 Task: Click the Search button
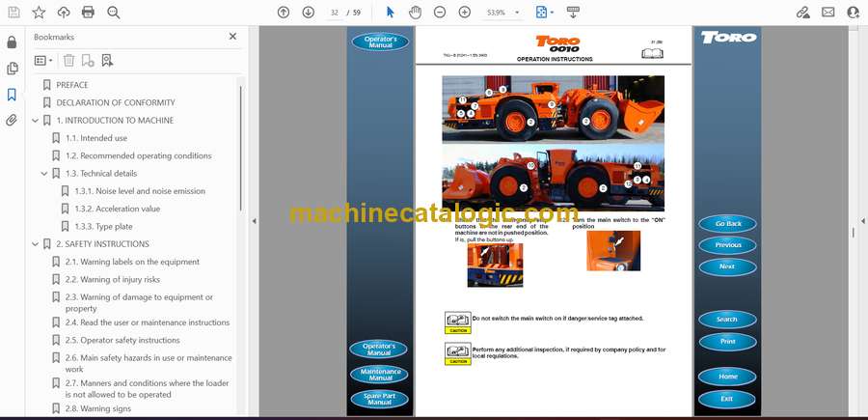727,320
